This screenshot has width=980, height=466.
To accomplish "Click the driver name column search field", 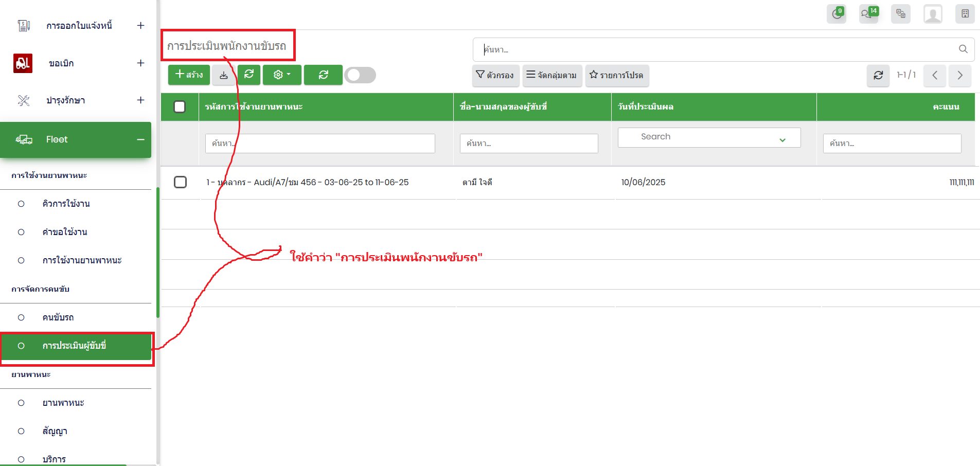I will point(528,144).
